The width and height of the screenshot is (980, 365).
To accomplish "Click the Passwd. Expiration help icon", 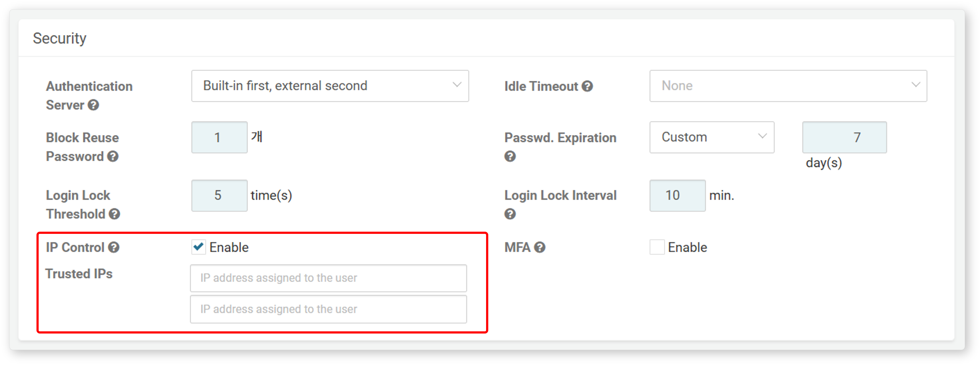I will click(510, 156).
